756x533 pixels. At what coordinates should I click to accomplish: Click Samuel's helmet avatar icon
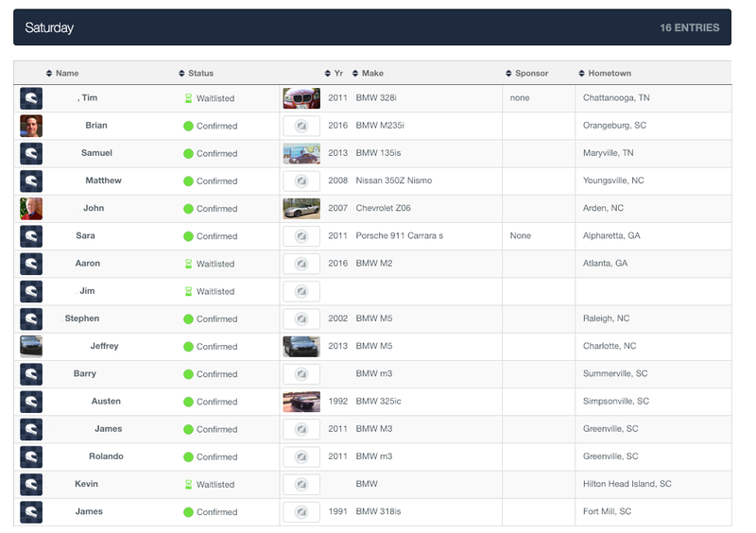31,153
